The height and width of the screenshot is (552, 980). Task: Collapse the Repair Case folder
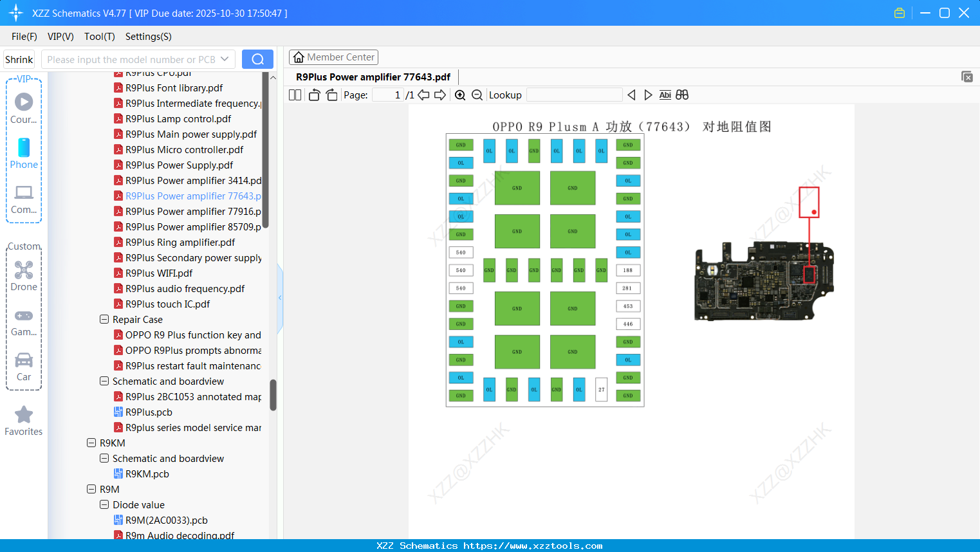104,319
